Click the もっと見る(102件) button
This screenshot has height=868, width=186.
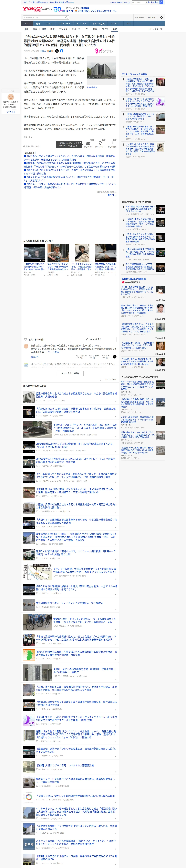70,373
